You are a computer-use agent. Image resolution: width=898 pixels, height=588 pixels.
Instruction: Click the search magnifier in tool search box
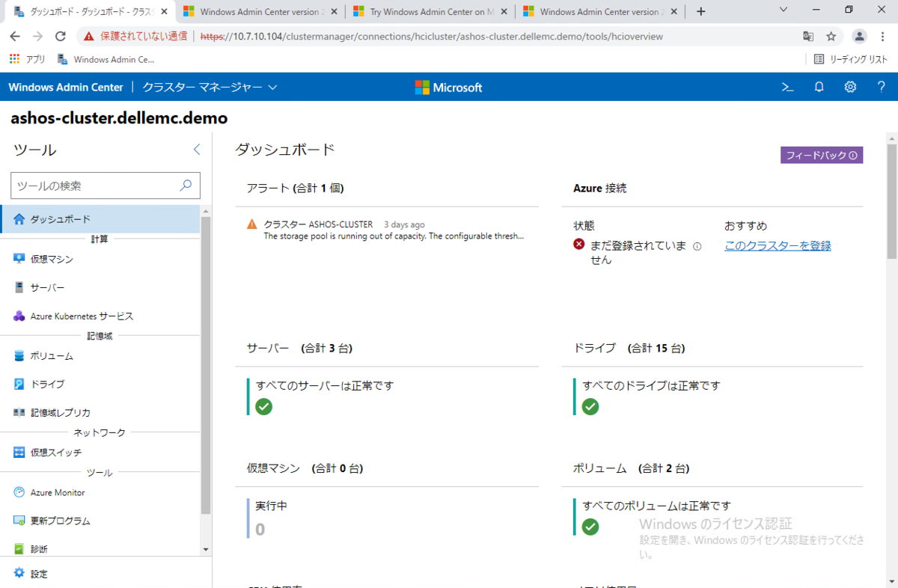pyautogui.click(x=186, y=185)
